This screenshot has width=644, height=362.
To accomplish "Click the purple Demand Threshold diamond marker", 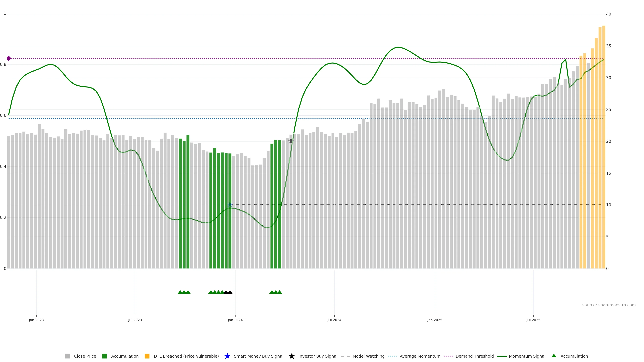I will 9,58.
